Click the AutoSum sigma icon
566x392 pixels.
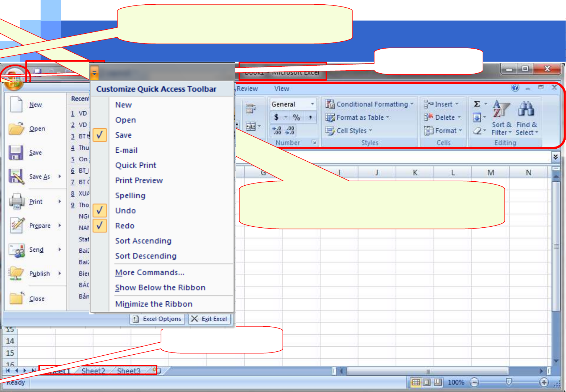(x=477, y=104)
